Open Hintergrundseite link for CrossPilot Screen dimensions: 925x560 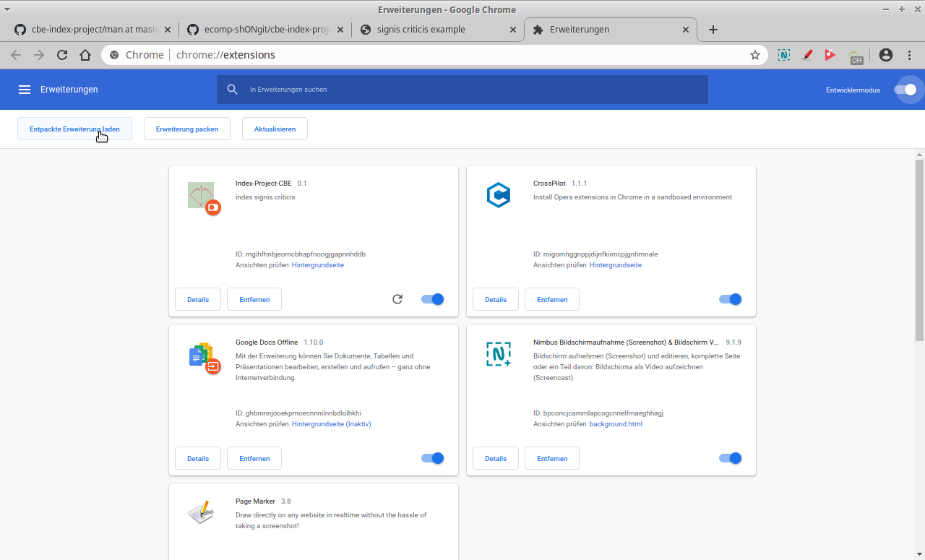click(x=616, y=265)
